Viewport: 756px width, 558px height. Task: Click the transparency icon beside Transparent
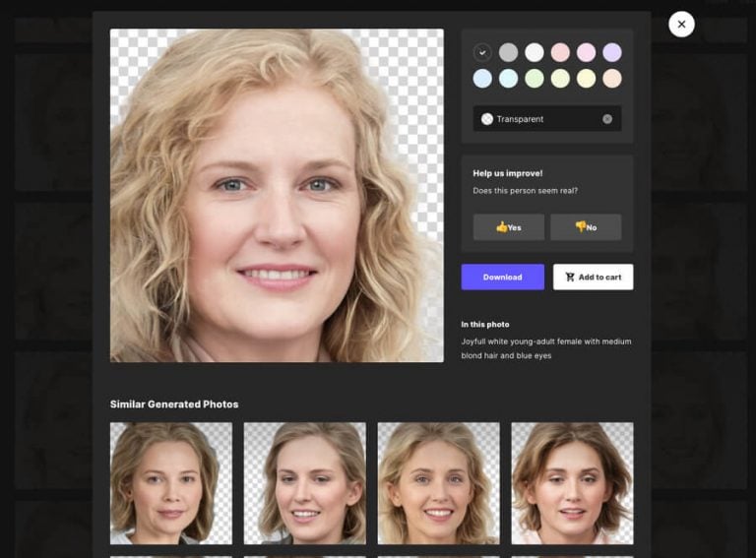coord(487,119)
